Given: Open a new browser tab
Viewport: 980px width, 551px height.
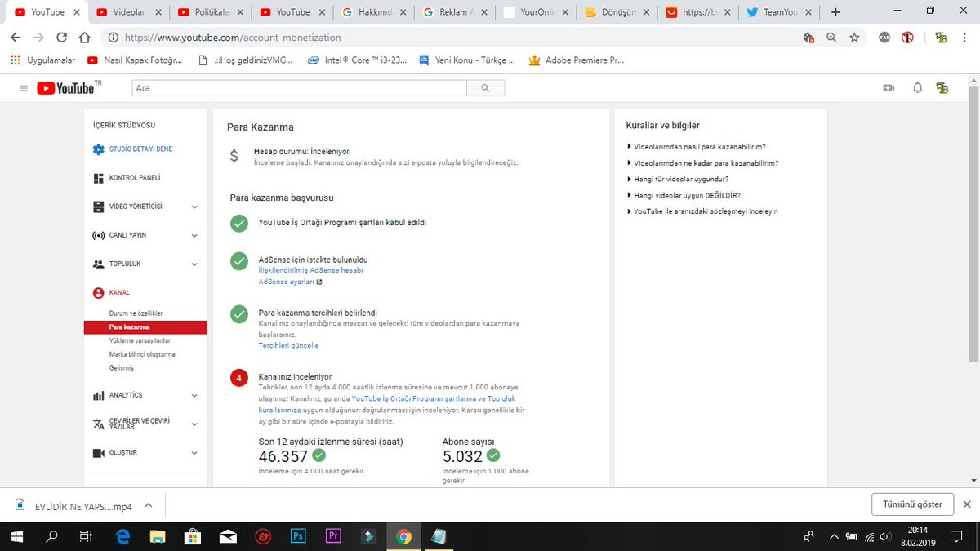Looking at the screenshot, I should (835, 12).
